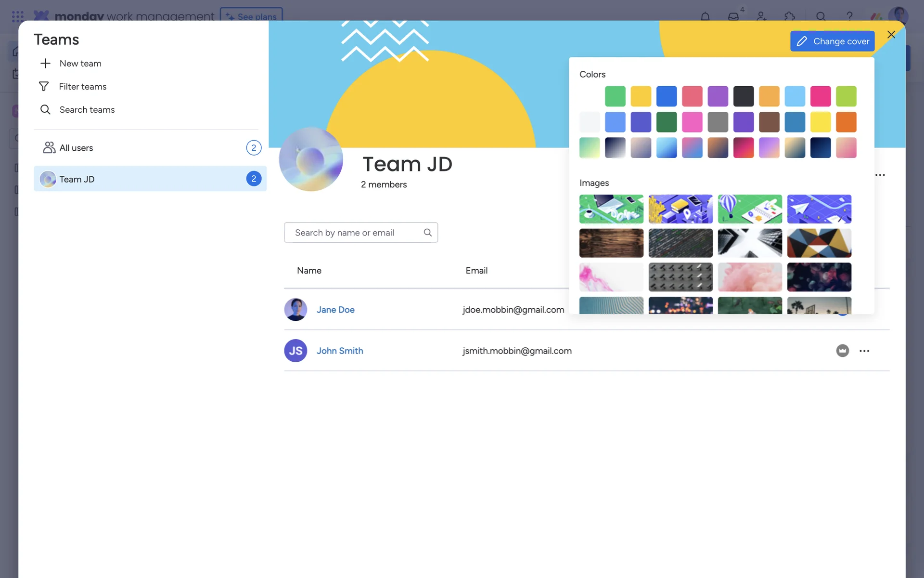This screenshot has width=924, height=578.
Task: Choose the dark wood texture cover image
Action: point(611,243)
